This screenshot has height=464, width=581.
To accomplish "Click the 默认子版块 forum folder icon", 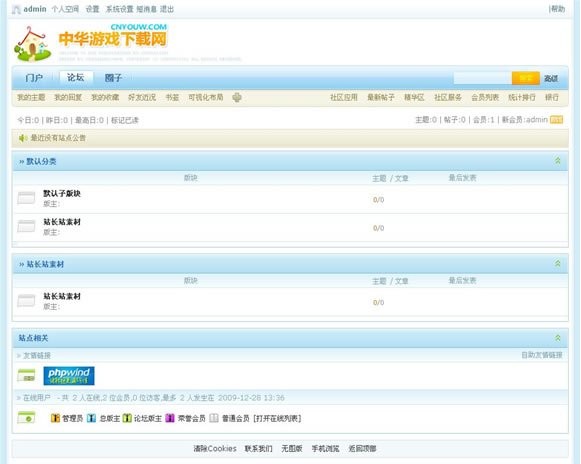I will [x=26, y=198].
